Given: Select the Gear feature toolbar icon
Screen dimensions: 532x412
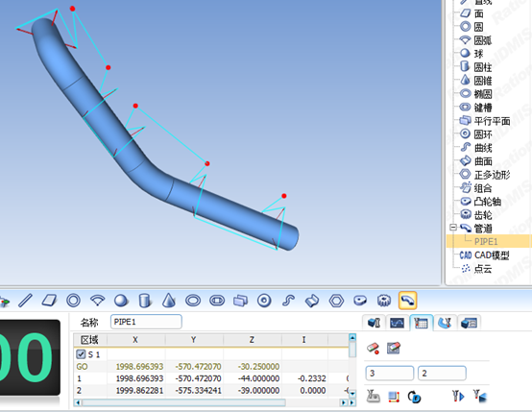Looking at the screenshot, I should tap(384, 301).
